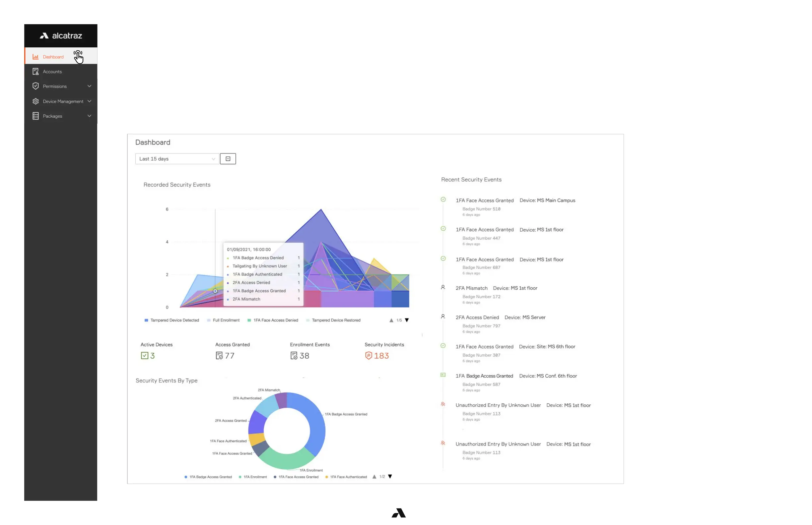
Task: Open the Last 15 days dropdown
Action: (x=177, y=159)
